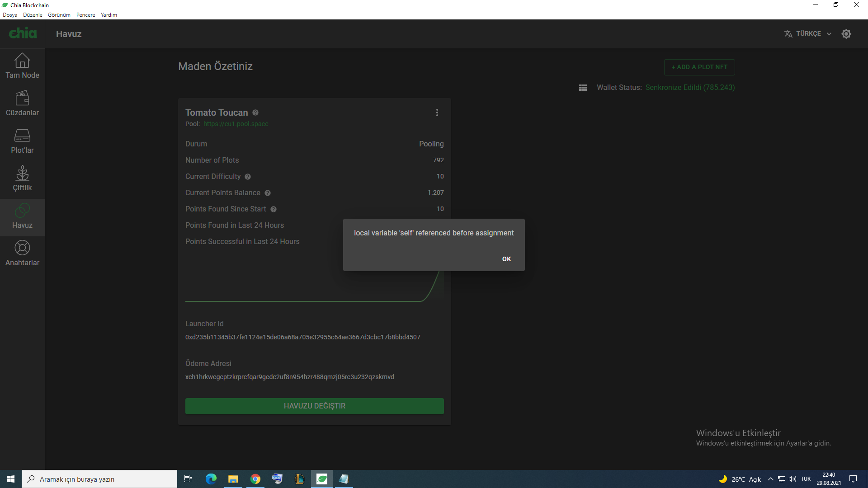Click the TUR keyboard language indicator
The width and height of the screenshot is (868, 488).
click(806, 479)
